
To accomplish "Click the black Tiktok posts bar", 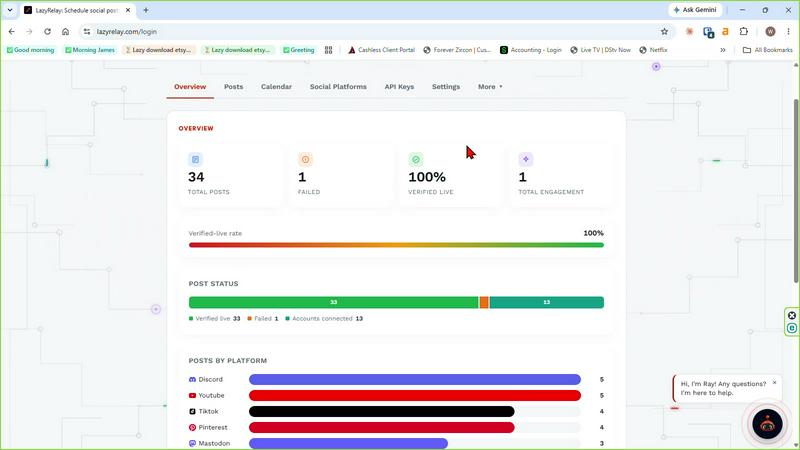I will 382,411.
